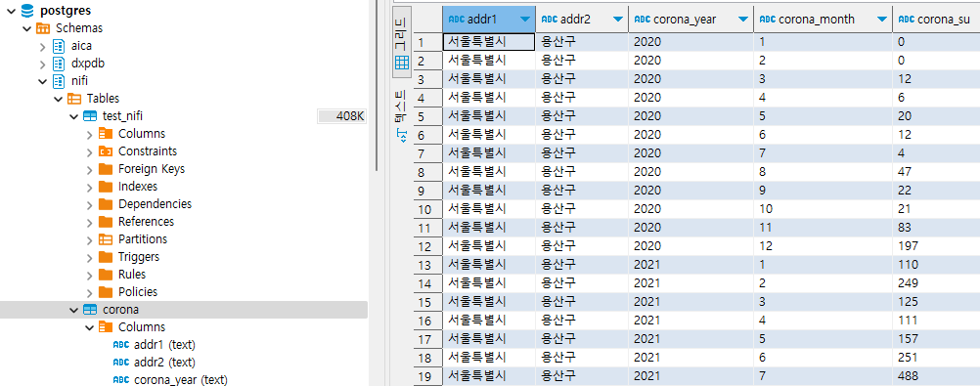This screenshot has height=386, width=980.
Task: Expand the aica schema
Action: coord(42,46)
